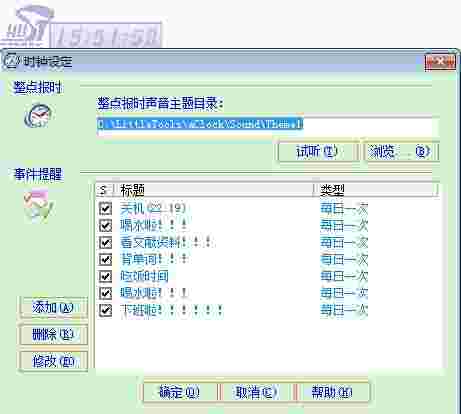Click the 时钟设定 title bar clock icon
This screenshot has width=461, height=414.
[12, 61]
